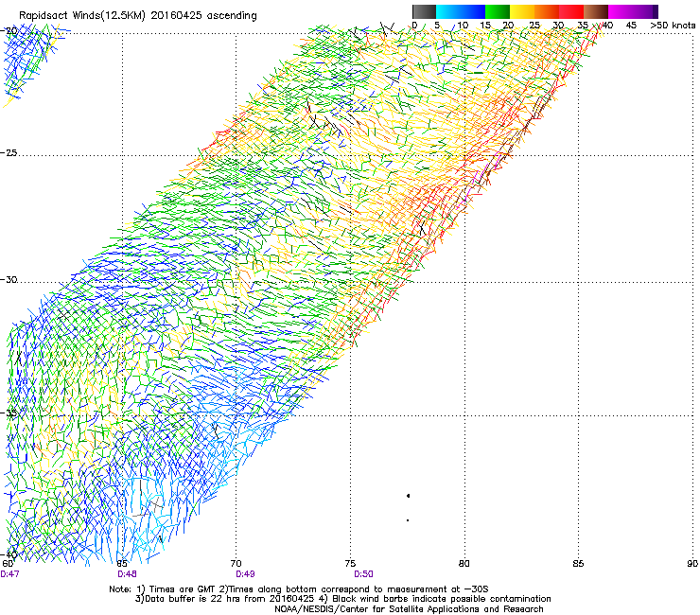Click the NOAA/NESDIS credit line
This screenshot has height=615, width=700.
[x=409, y=609]
